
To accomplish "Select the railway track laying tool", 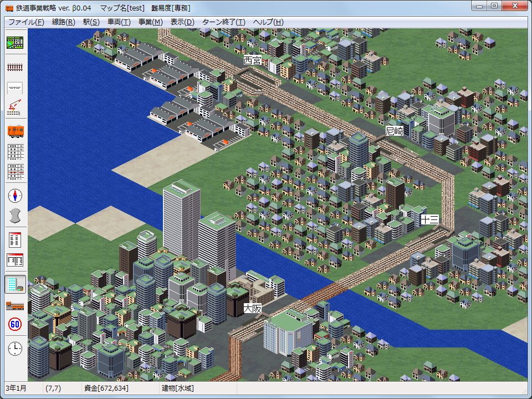I will [15, 66].
